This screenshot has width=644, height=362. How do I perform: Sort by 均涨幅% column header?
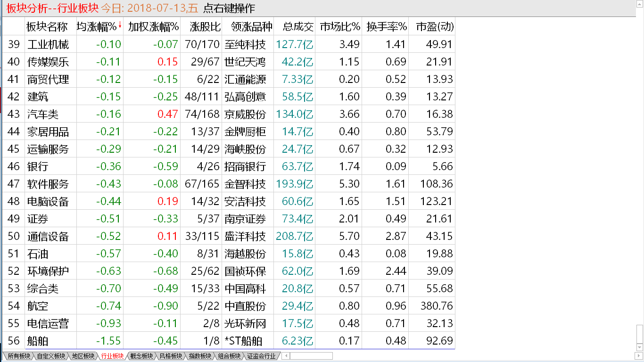click(x=97, y=27)
